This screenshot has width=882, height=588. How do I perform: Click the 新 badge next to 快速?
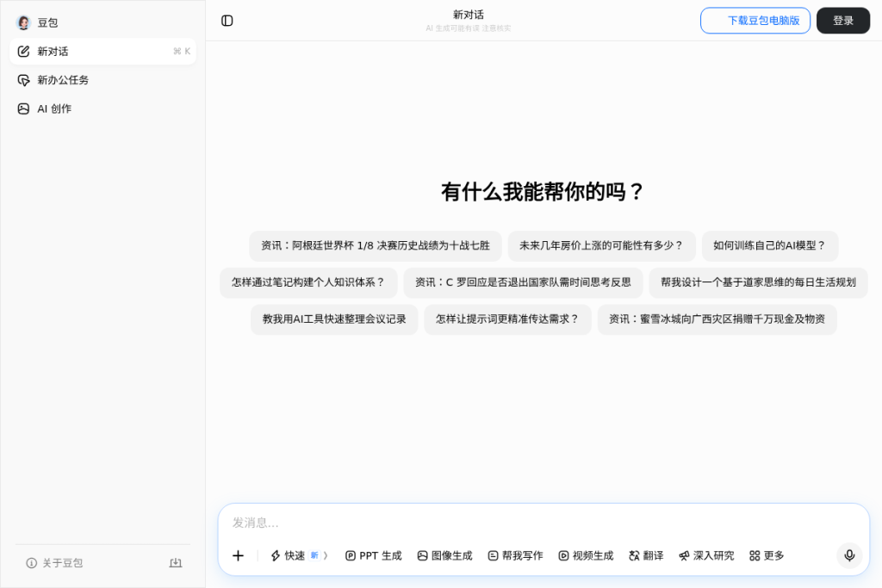[x=314, y=555]
